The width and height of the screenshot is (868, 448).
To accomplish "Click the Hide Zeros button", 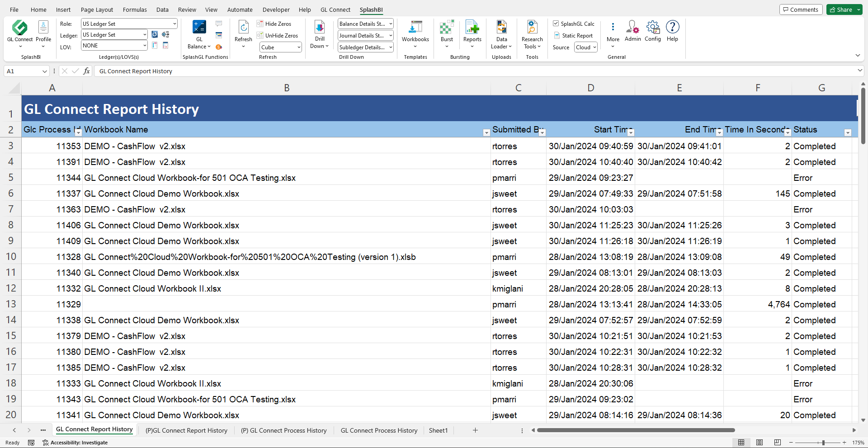I will coord(274,24).
